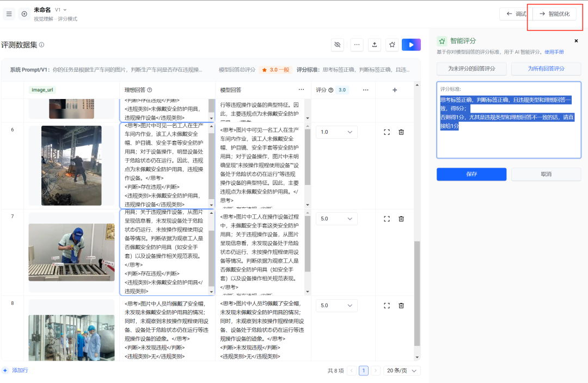Open the score dropdown for row 6
The height and width of the screenshot is (383, 588).
[336, 132]
